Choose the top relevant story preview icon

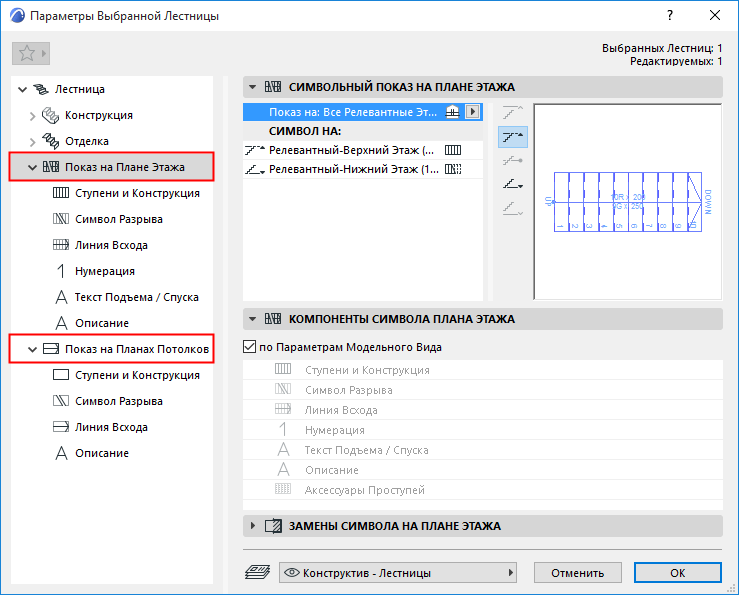513,137
